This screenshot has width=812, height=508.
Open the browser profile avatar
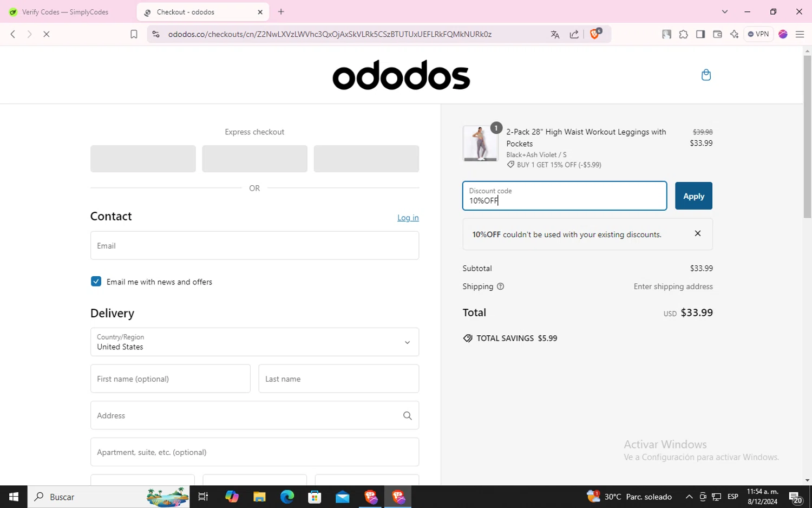click(x=783, y=34)
